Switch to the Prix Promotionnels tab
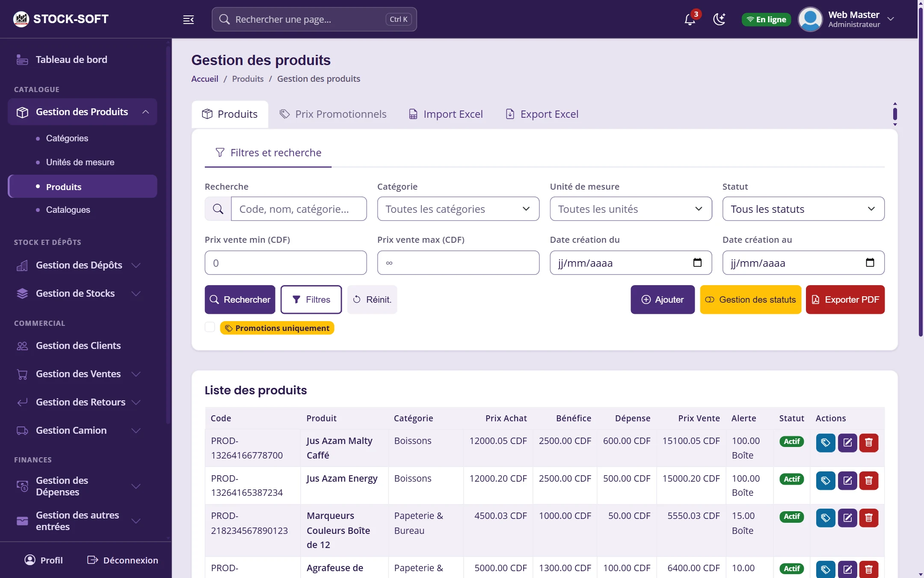924x578 pixels. point(333,114)
